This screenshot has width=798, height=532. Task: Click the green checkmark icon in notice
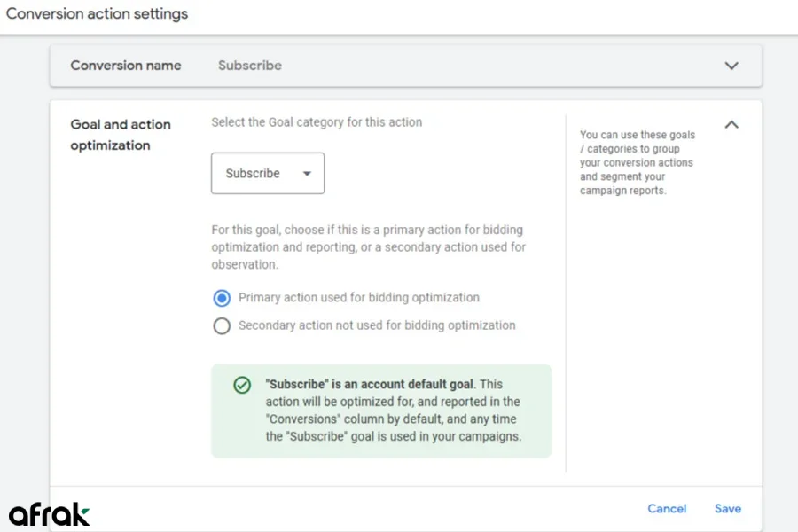(241, 386)
